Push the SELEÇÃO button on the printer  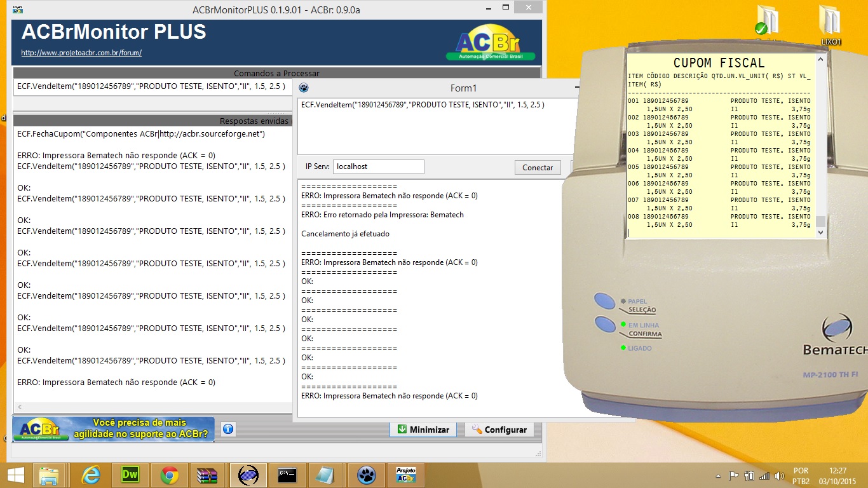pos(605,302)
